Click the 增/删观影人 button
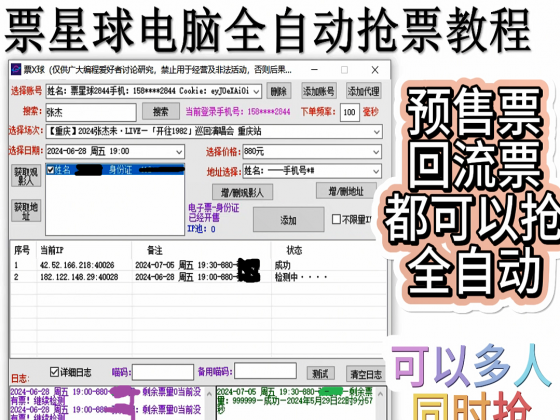This screenshot has width=560, height=420. click(x=242, y=192)
